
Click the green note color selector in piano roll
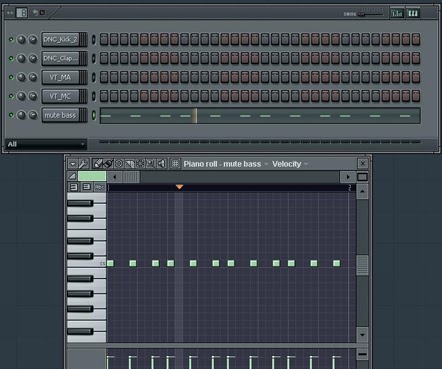click(x=92, y=177)
